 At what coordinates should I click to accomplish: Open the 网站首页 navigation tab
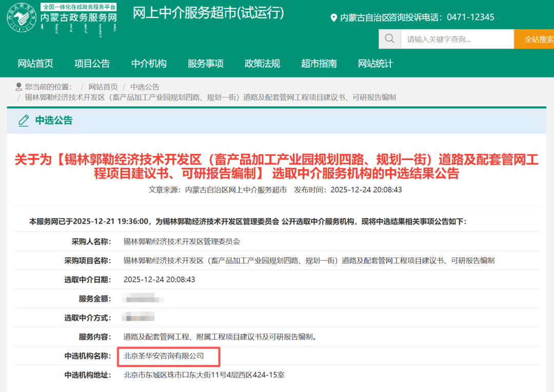pos(35,64)
